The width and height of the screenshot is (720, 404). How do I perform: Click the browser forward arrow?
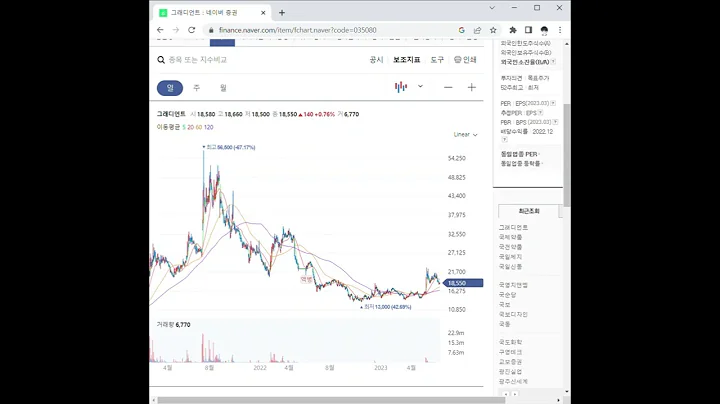[176, 30]
